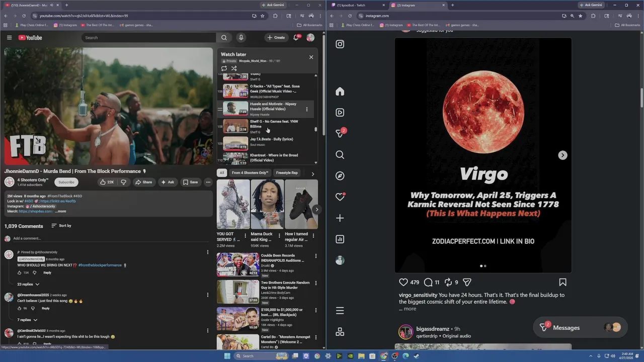Open Instagram More hamburger menu
This screenshot has height=362, width=644.
point(340,311)
